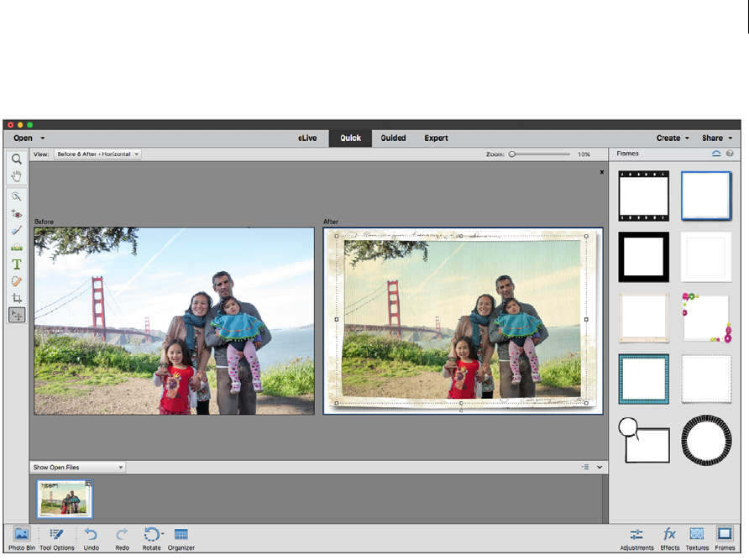The height and width of the screenshot is (560, 749).
Task: Apply the thin white border frame
Action: [x=706, y=257]
